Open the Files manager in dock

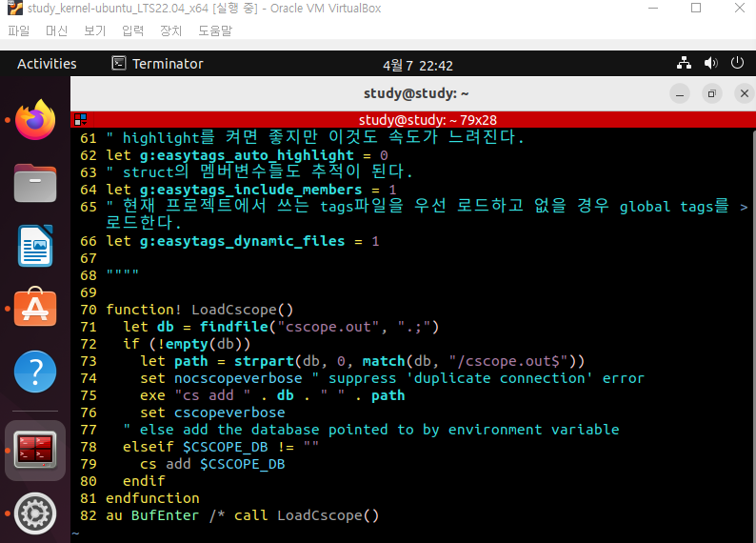35,183
